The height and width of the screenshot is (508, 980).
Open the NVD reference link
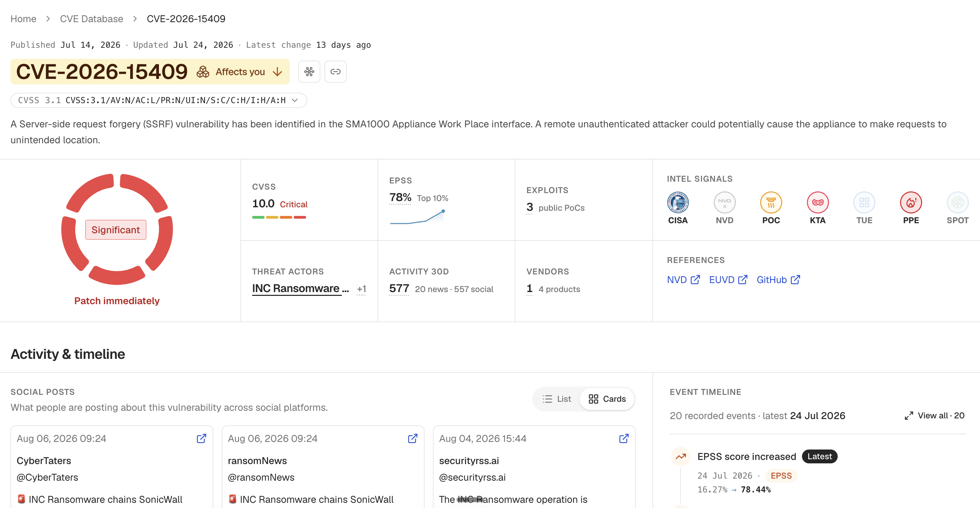tap(683, 280)
